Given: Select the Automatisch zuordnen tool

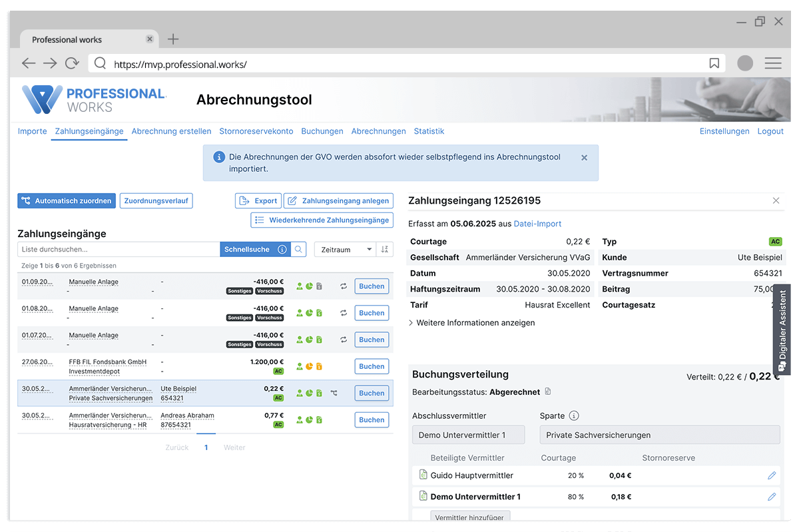Looking at the screenshot, I should [x=66, y=200].
